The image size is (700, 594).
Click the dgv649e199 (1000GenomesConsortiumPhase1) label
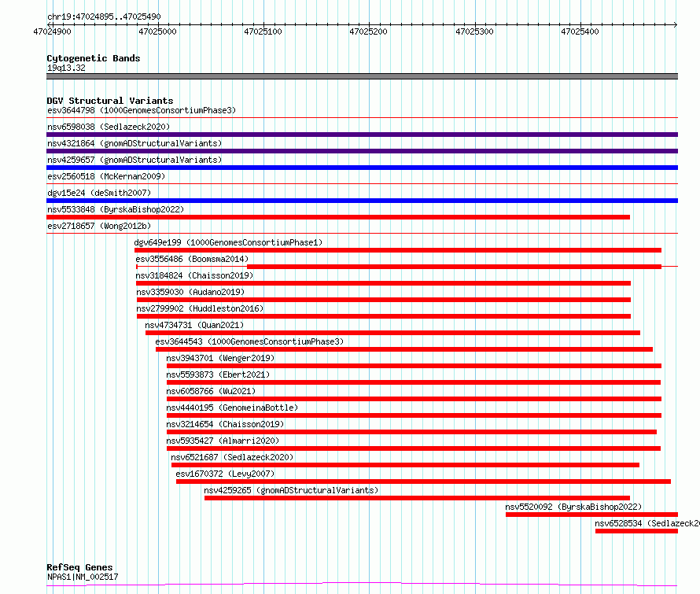pyautogui.click(x=228, y=242)
